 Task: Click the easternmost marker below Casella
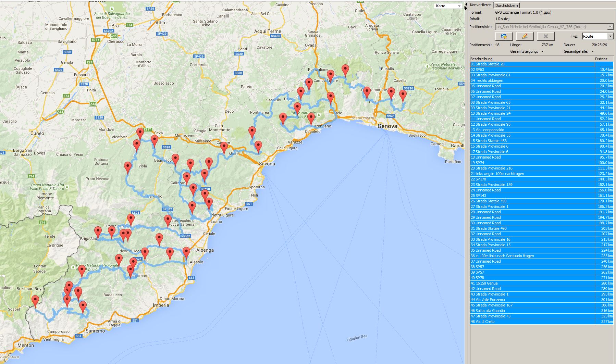coord(403,95)
